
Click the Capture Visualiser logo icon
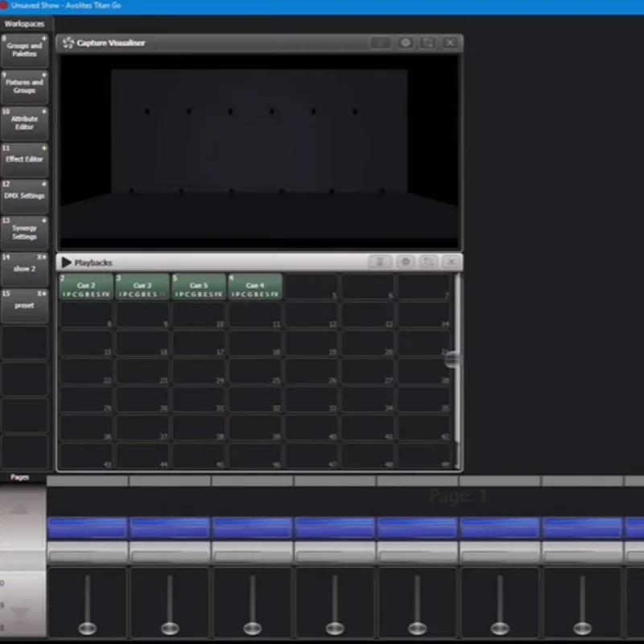68,43
